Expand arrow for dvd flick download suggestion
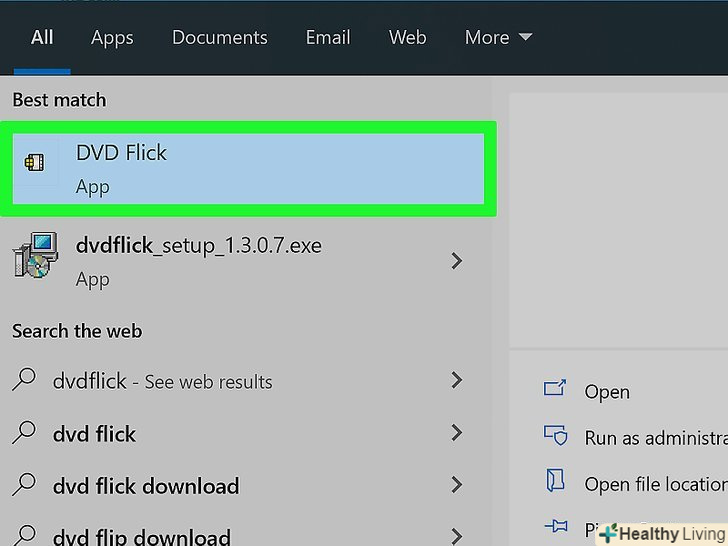This screenshot has height=546, width=728. (x=457, y=486)
